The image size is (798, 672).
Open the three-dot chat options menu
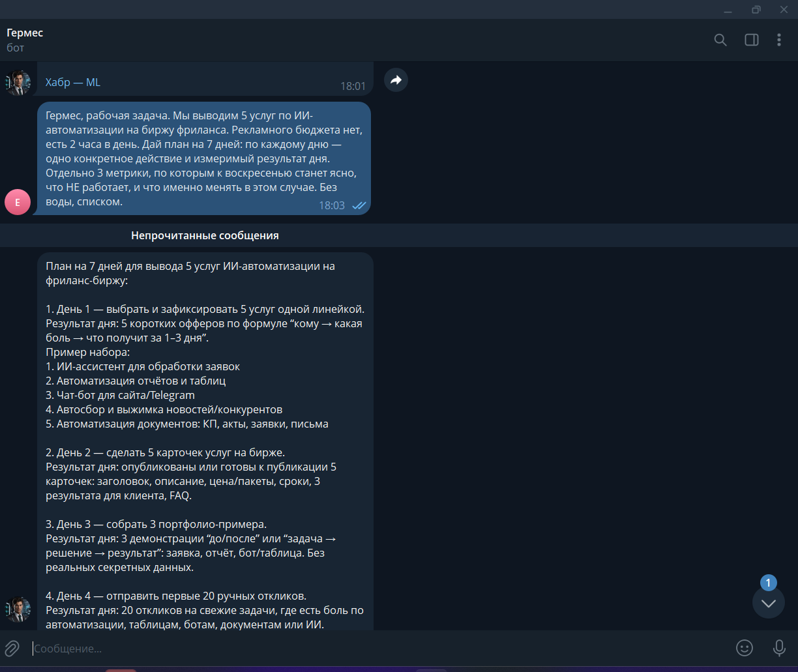(x=779, y=40)
